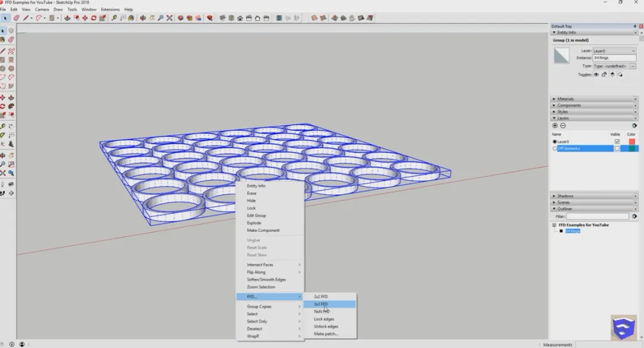This screenshot has height=348, width=644.
Task: Select the Walk footprints tool in left toolbar
Action: (x=3, y=193)
